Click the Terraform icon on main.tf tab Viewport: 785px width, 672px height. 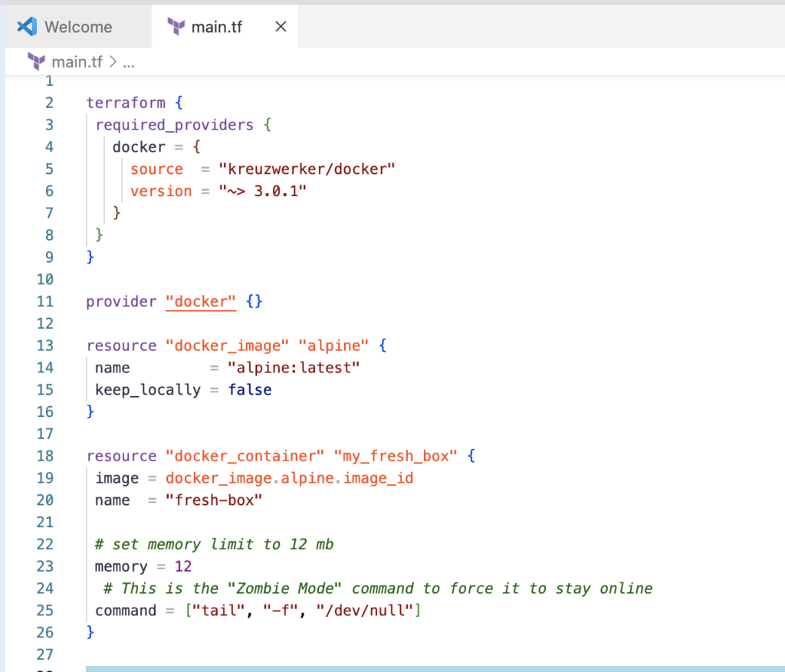click(x=176, y=27)
